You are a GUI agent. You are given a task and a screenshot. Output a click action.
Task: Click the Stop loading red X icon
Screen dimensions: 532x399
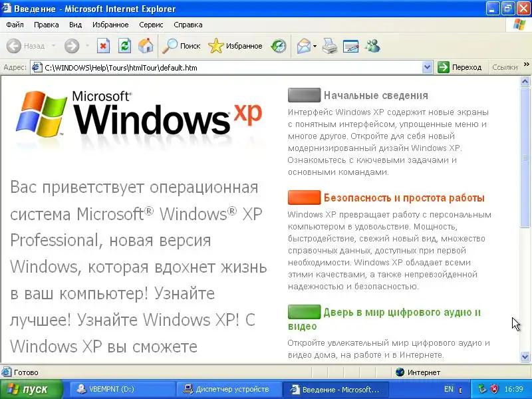click(x=103, y=46)
